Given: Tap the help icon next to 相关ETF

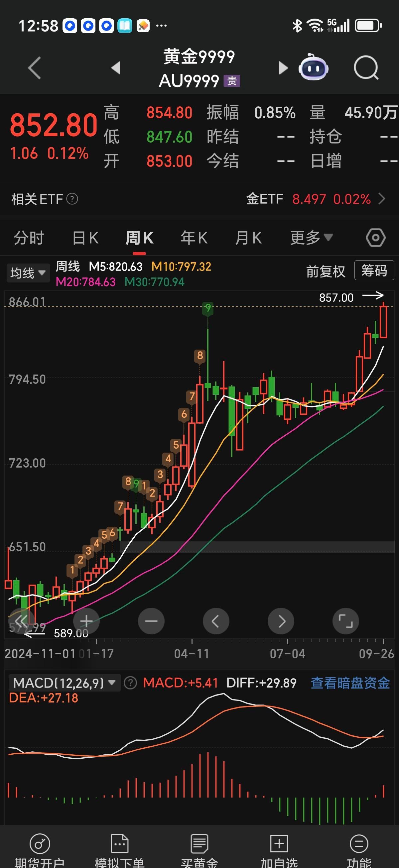Looking at the screenshot, I should click(x=72, y=199).
